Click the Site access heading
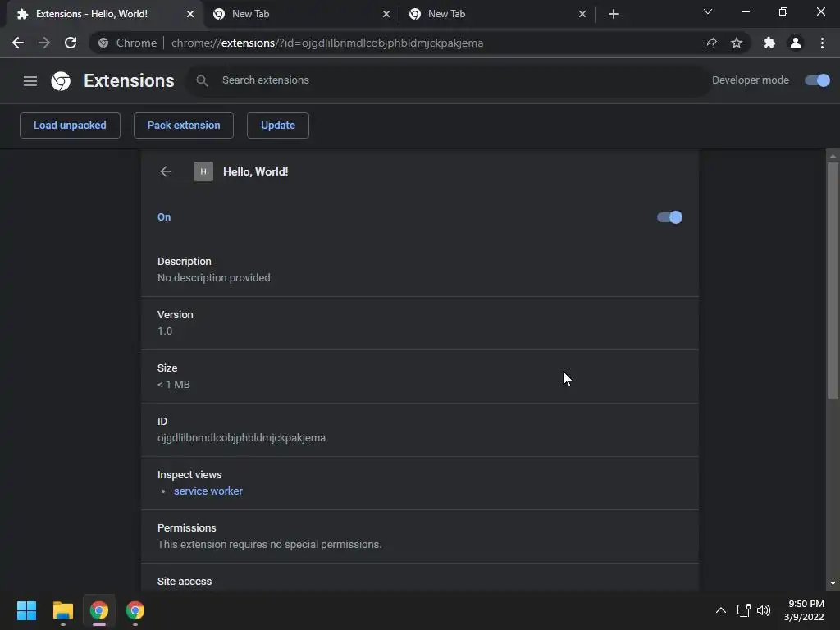The width and height of the screenshot is (840, 630). (x=185, y=582)
